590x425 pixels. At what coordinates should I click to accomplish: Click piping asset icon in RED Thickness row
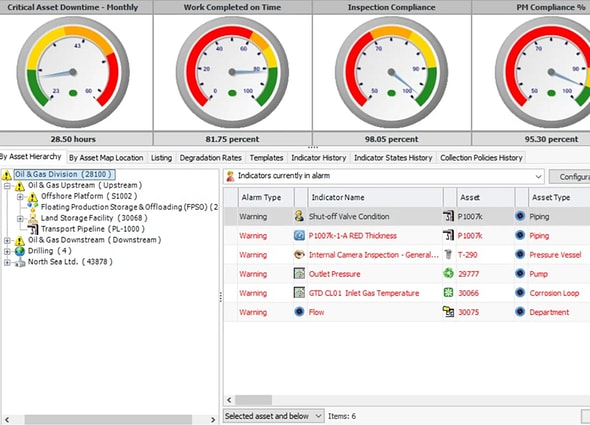point(448,235)
